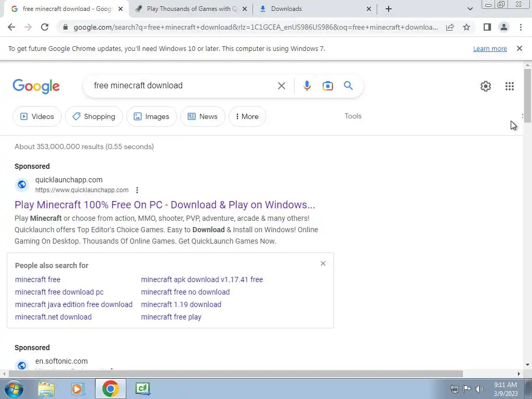Click the blue magnifier search button
The image size is (532, 399).
pos(349,86)
